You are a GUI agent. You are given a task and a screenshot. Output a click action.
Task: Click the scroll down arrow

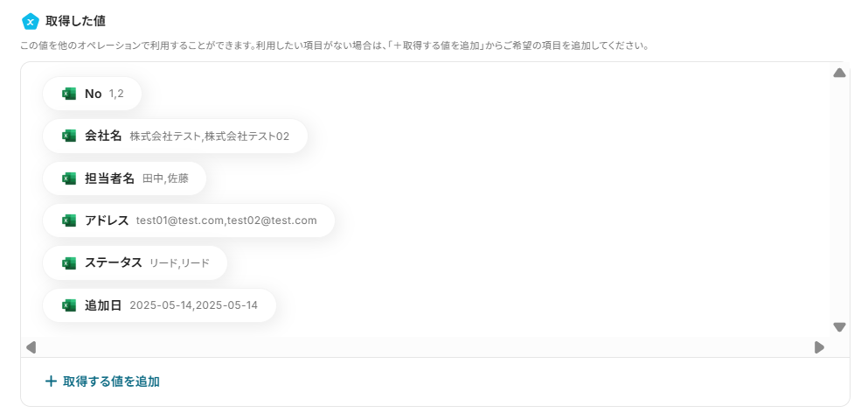click(839, 327)
